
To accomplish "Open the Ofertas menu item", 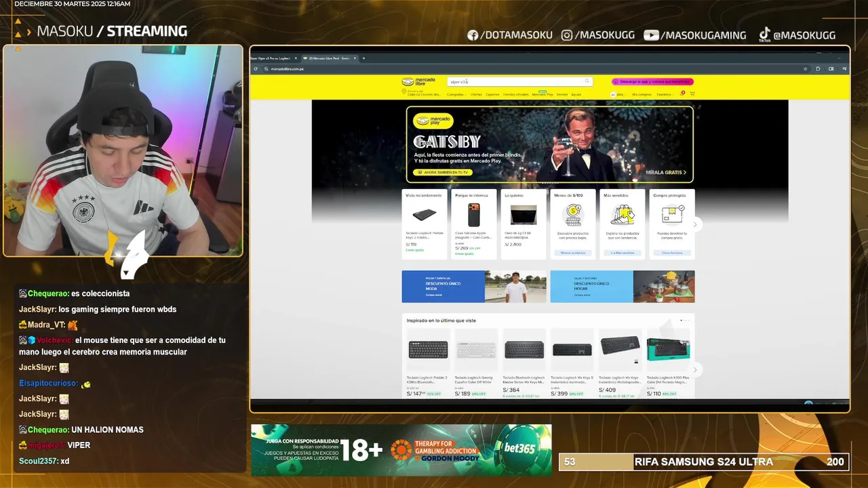I will click(476, 94).
